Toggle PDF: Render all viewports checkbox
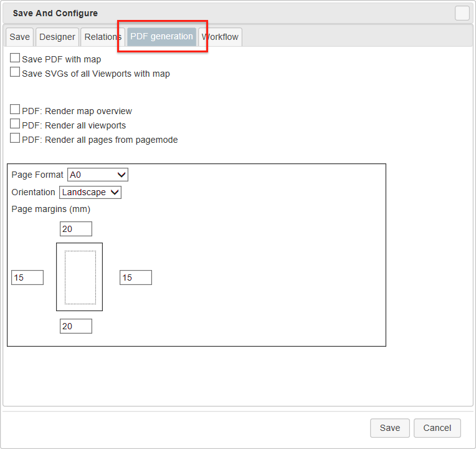 tap(15, 124)
